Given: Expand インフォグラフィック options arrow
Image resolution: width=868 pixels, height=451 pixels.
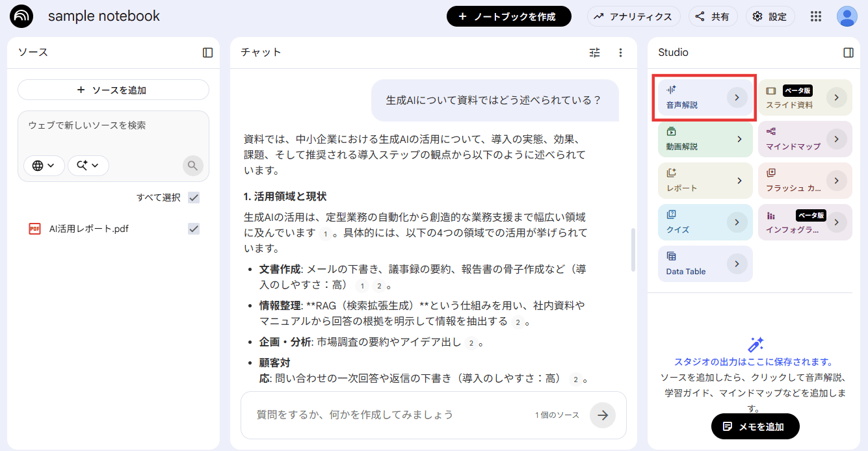Looking at the screenshot, I should tap(837, 222).
